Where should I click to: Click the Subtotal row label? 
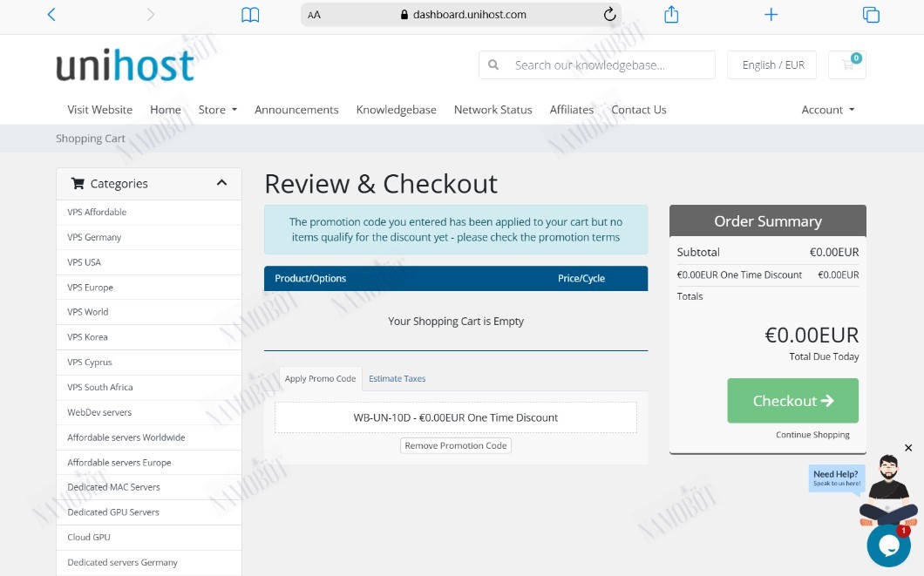click(698, 252)
